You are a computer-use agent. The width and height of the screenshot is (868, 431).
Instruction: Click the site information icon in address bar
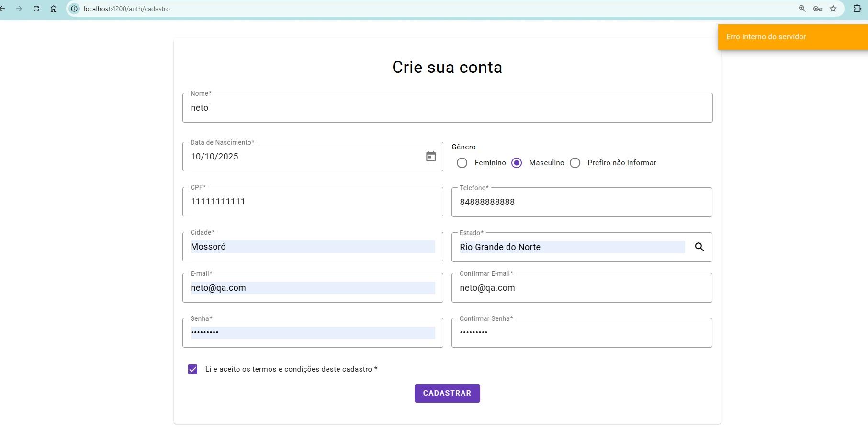[73, 8]
